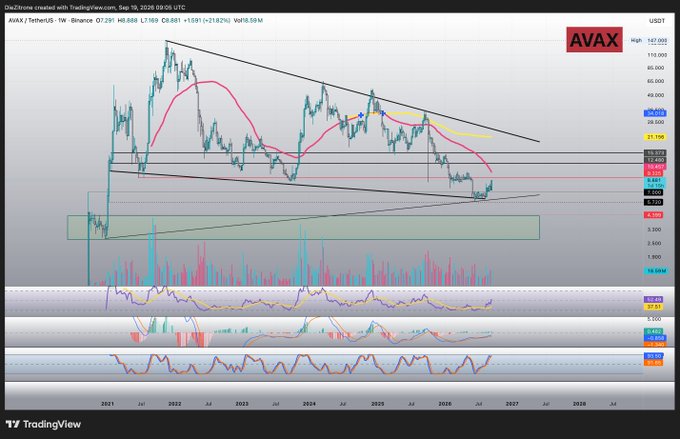Click the 49.000 price axis label
This screenshot has height=439, width=680.
click(x=657, y=95)
